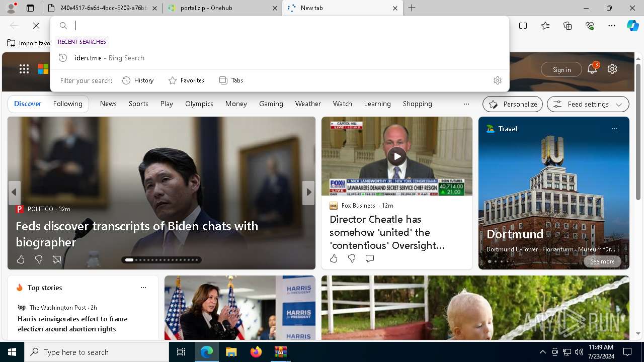Go to next carousel story

click(308, 193)
